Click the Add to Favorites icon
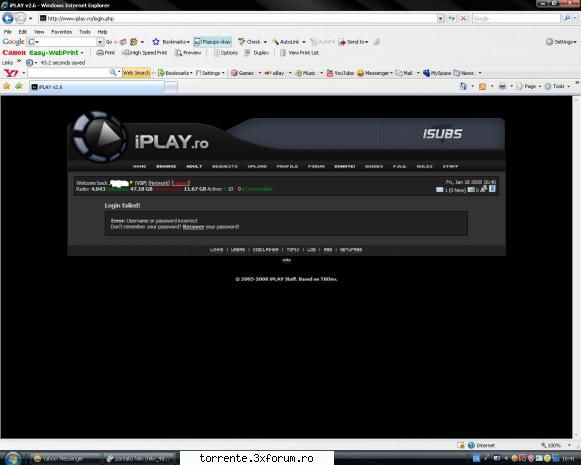The image size is (581, 465). 19,86
